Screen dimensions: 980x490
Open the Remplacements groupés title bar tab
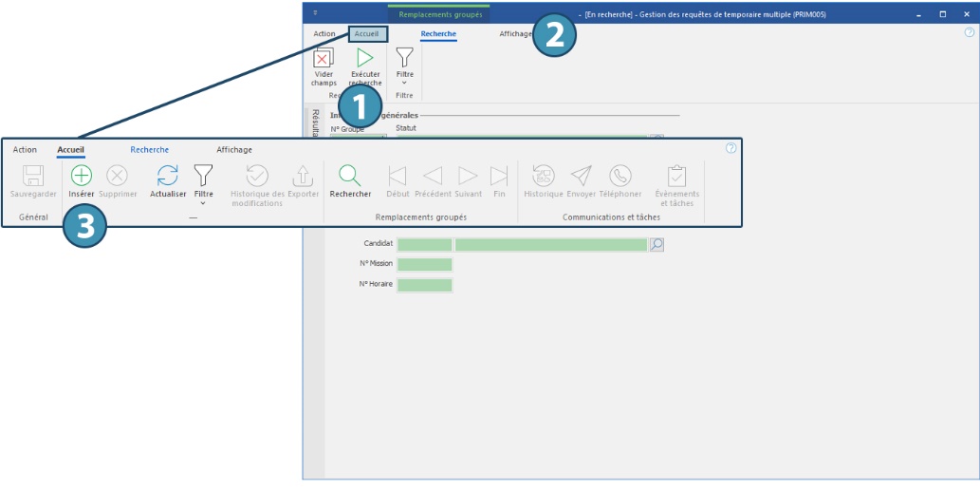pos(440,14)
